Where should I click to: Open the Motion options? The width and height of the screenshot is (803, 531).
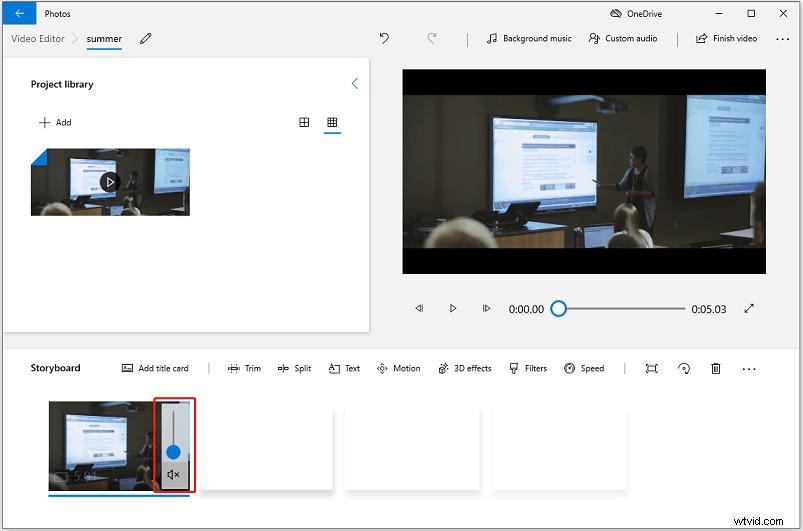click(398, 368)
